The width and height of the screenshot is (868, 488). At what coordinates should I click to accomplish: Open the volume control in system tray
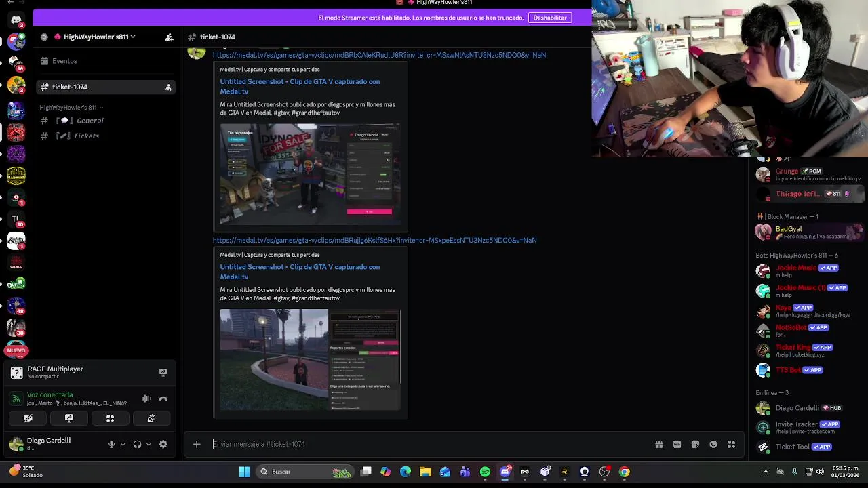820,472
